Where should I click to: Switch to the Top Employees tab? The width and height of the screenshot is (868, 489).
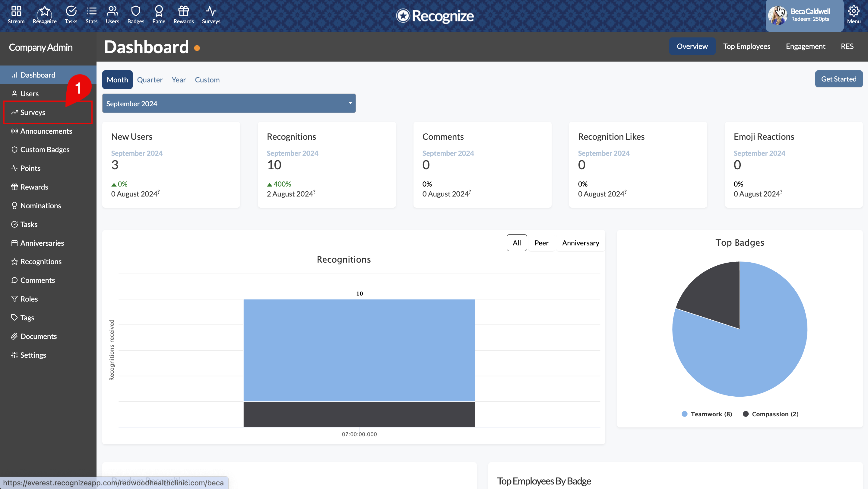pos(747,46)
